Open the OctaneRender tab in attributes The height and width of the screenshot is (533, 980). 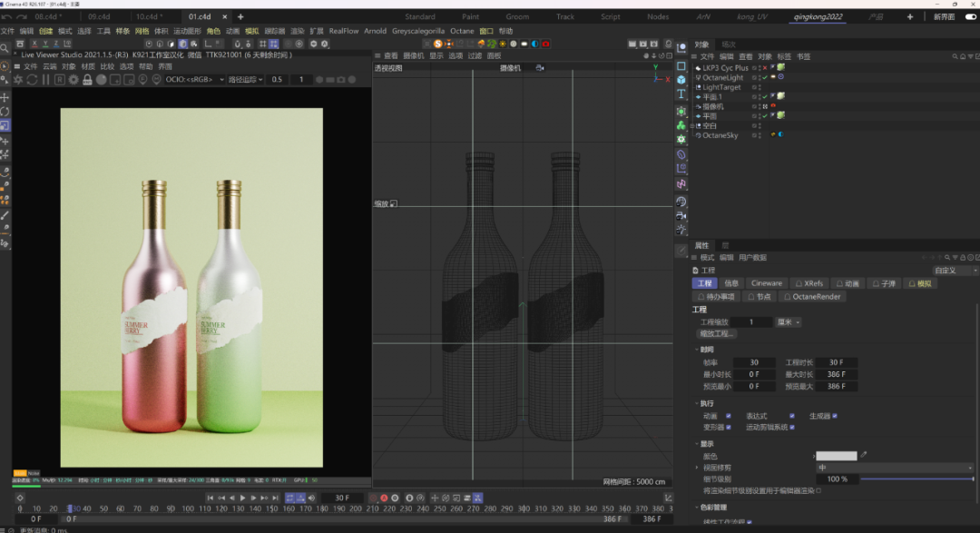point(812,297)
